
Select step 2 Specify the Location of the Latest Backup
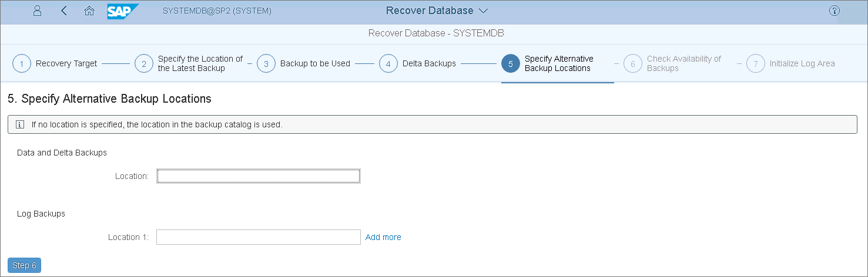point(189,63)
